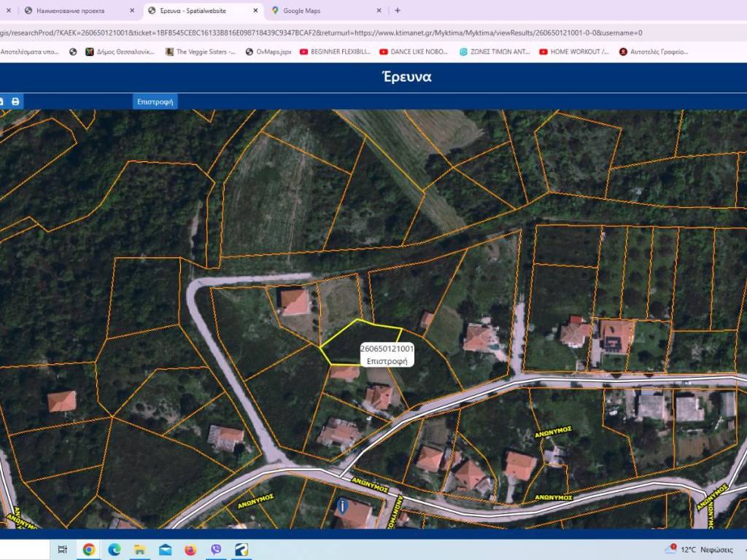Open The Veggie Sisters bookmark

click(x=201, y=52)
